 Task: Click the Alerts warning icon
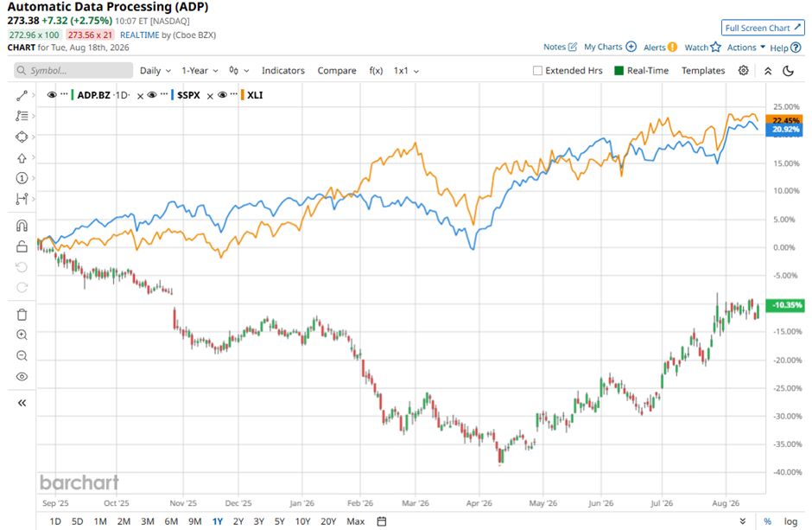pos(672,48)
